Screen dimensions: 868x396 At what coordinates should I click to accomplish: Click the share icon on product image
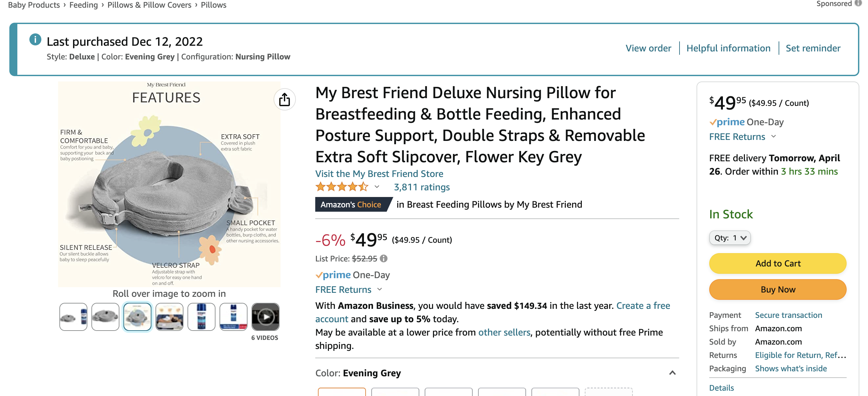click(285, 100)
